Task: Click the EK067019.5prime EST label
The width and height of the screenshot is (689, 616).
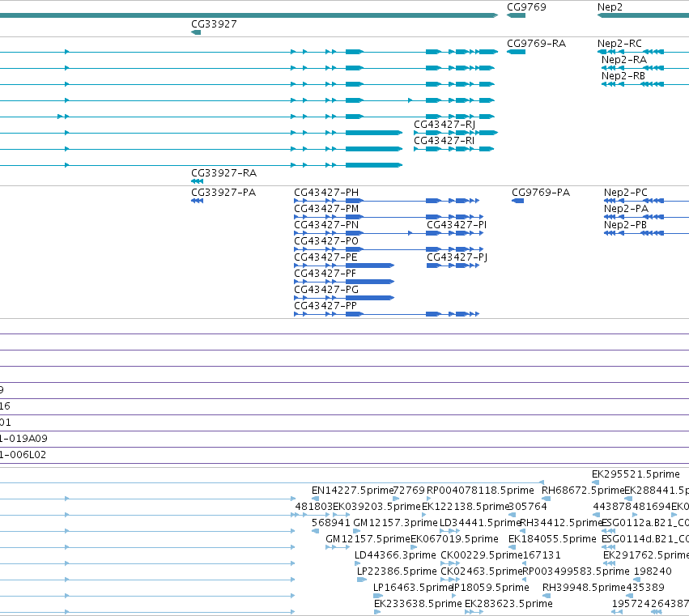Action: click(454, 539)
